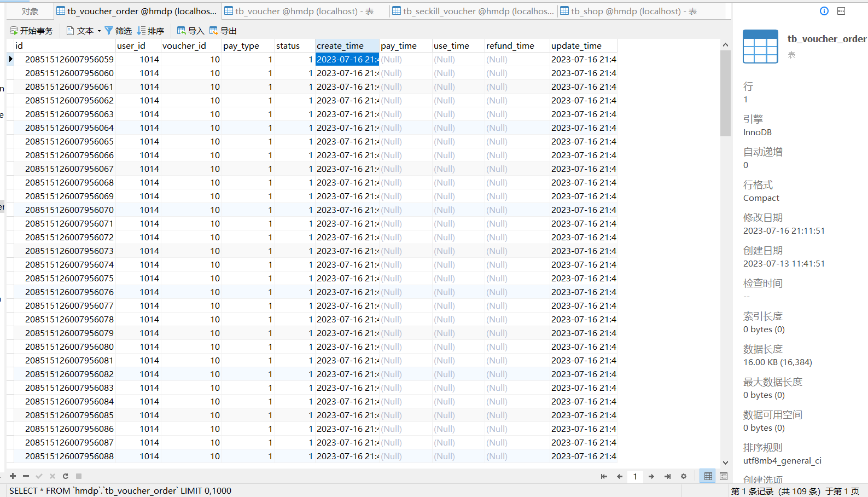Viewport: 868px width, 497px height.
Task: Click the pay_type column header
Action: coord(248,45)
